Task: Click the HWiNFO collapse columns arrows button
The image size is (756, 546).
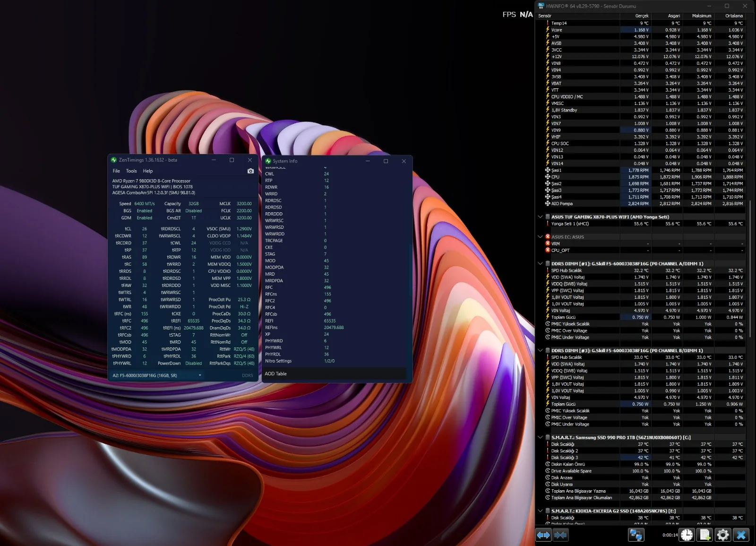Action: point(560,535)
